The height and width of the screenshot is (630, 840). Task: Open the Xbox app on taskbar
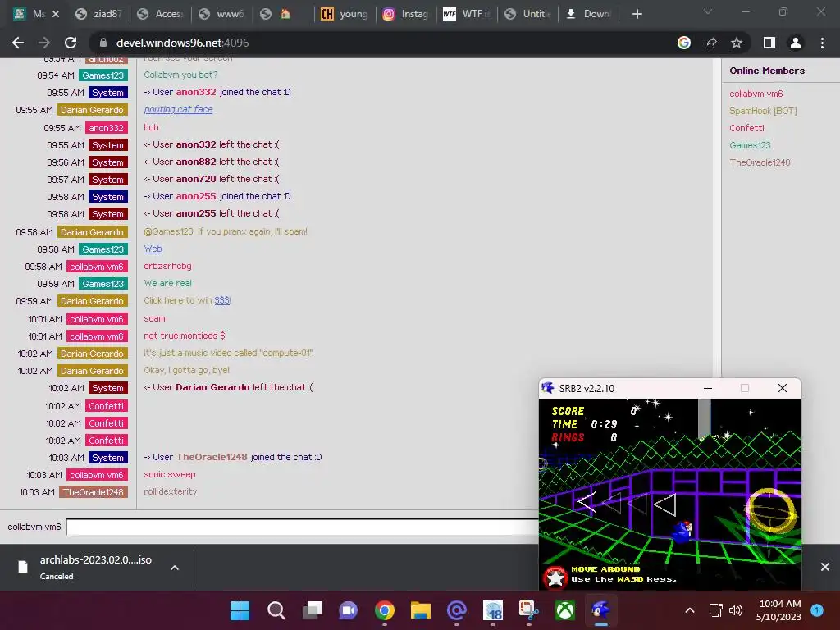[565, 610]
